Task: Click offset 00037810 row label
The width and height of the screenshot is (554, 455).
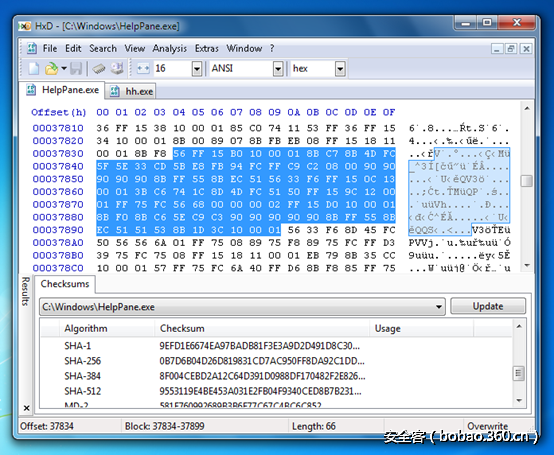Action: pyautogui.click(x=58, y=128)
